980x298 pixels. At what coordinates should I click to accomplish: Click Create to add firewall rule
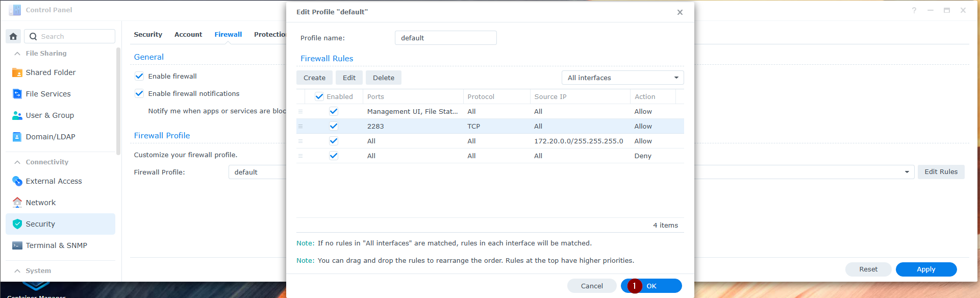pyautogui.click(x=314, y=78)
